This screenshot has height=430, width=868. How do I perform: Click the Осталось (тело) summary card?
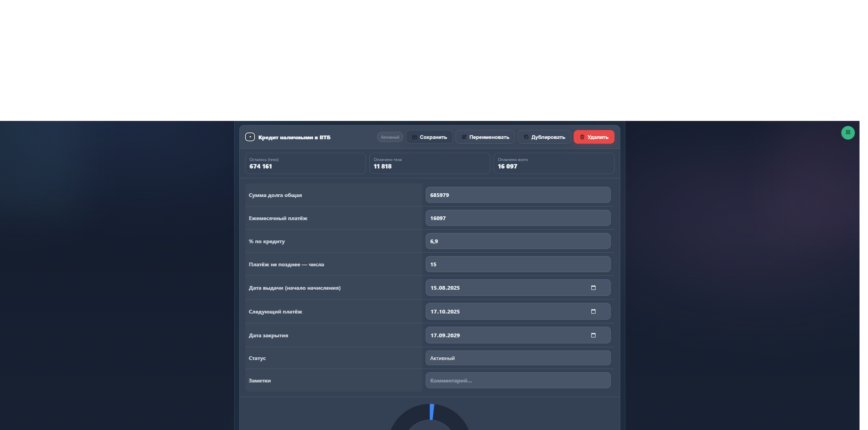click(305, 163)
